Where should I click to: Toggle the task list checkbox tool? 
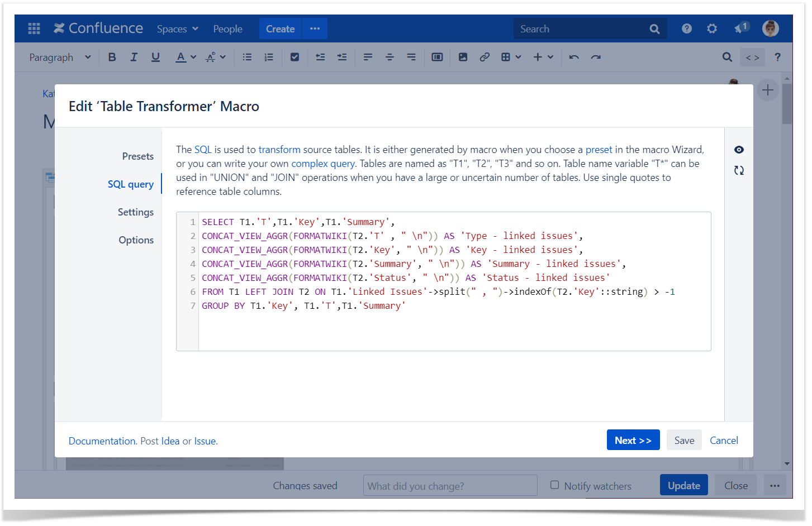pyautogui.click(x=295, y=57)
